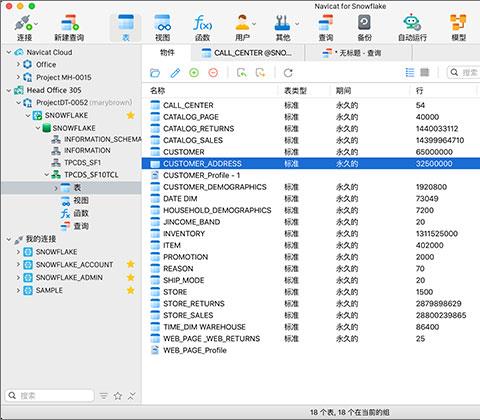Expand the 表 node in the tree
The image size is (480, 420).
pos(56,188)
